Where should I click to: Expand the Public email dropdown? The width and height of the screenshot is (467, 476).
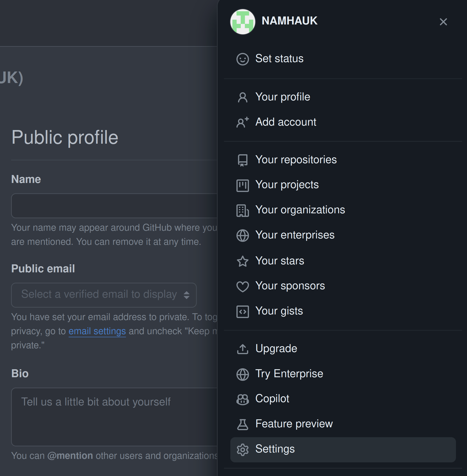pos(104,295)
